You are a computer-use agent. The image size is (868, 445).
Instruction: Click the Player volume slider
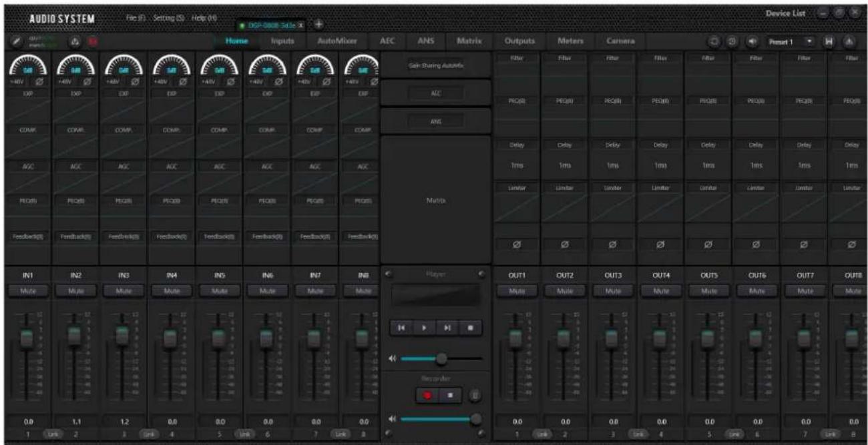(x=442, y=358)
